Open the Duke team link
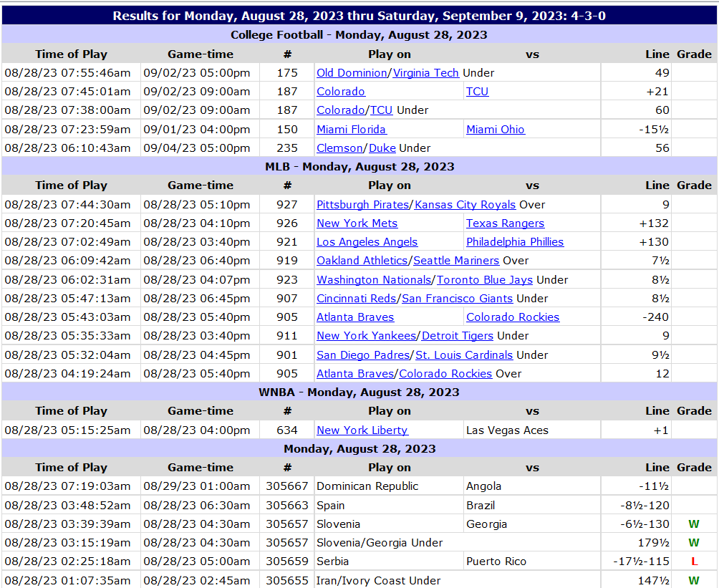 pos(382,148)
